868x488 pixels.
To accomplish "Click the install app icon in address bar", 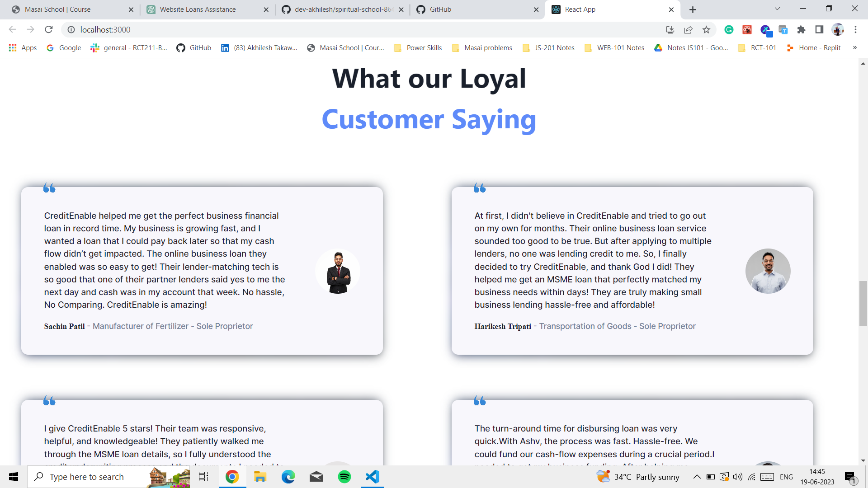I will (670, 29).
